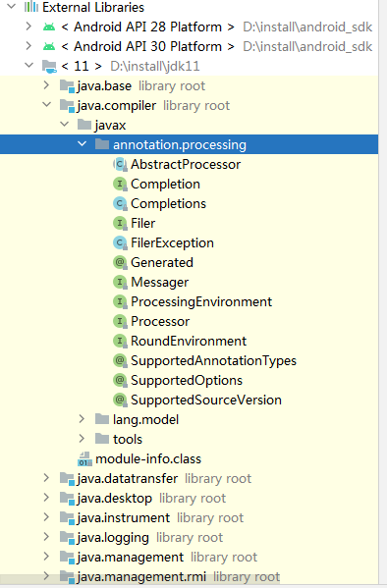Click the java.base library folder icon
Image resolution: width=387 pixels, height=588 pixels.
[67, 85]
